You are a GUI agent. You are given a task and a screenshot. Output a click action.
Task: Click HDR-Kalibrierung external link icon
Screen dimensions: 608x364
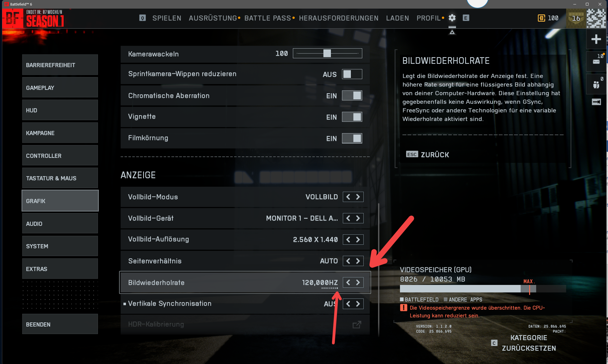click(357, 324)
